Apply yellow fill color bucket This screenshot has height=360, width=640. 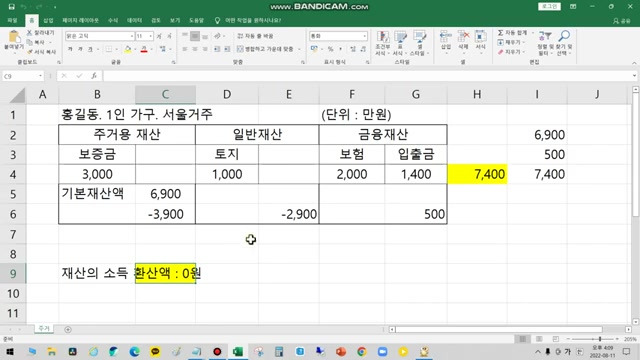pyautogui.click(x=128, y=49)
